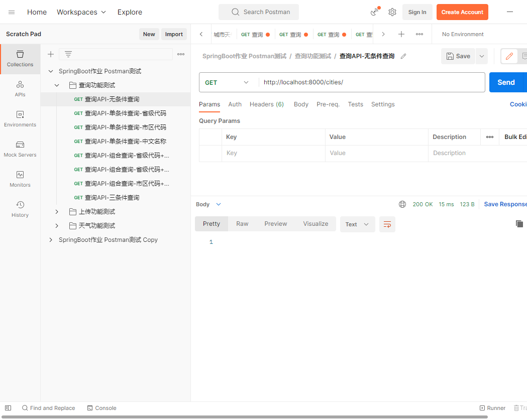The width and height of the screenshot is (527, 420).
Task: Collapse 查询功能测试 folder
Action: (x=57, y=85)
